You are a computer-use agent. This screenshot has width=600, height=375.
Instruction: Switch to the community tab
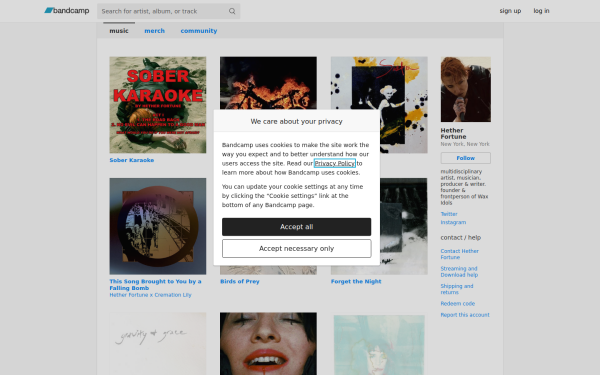point(199,31)
